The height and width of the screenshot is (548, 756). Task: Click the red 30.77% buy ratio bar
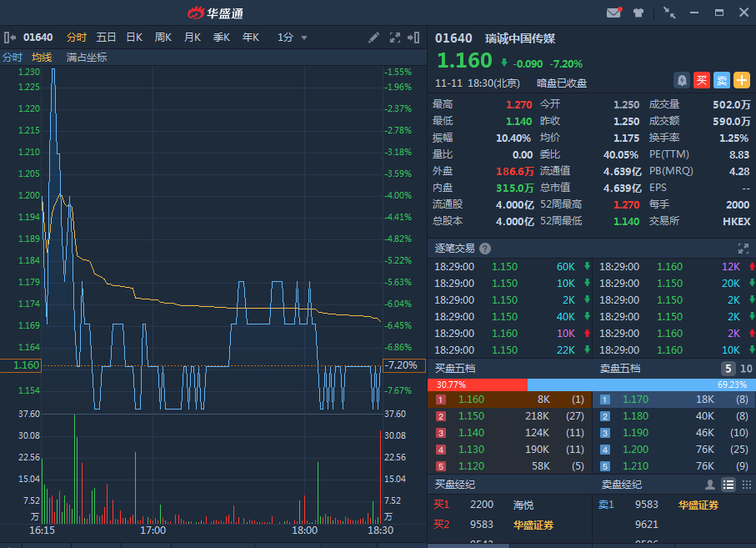pos(478,385)
